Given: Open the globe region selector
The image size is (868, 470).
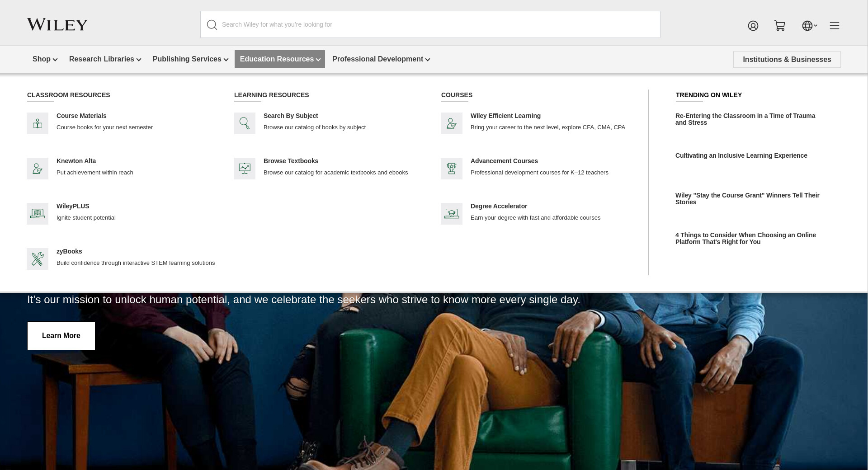Looking at the screenshot, I should (809, 26).
